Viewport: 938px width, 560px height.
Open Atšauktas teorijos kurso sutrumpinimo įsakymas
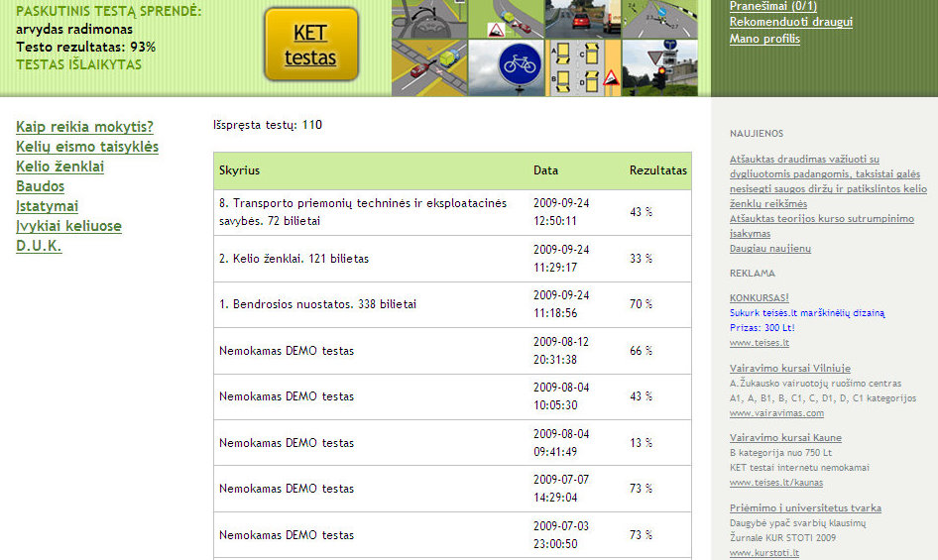pyautogui.click(x=821, y=226)
